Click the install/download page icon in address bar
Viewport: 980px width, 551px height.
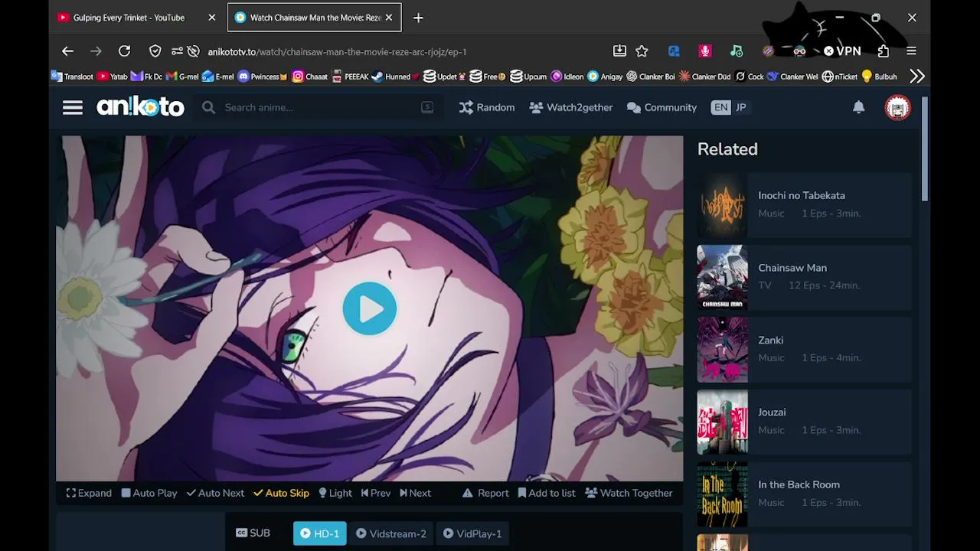pos(619,51)
